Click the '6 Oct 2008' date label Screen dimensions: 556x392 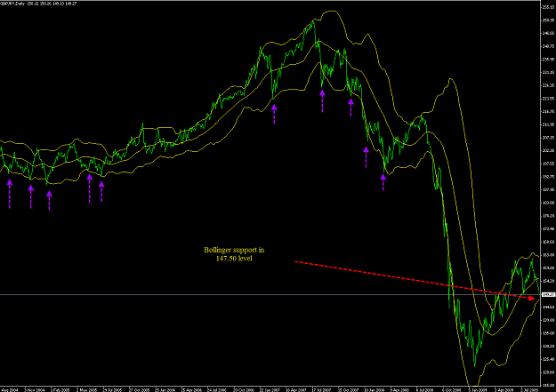click(x=451, y=390)
